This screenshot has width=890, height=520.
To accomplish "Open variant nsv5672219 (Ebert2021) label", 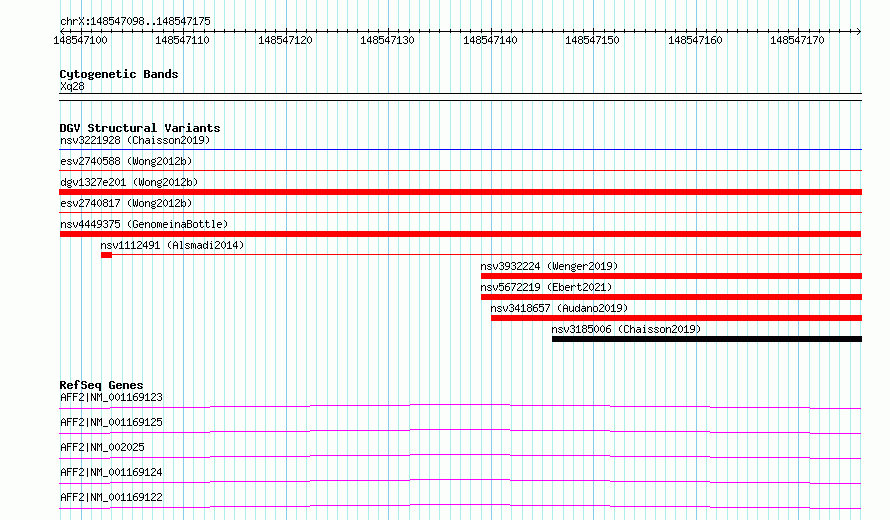I will (x=546, y=287).
